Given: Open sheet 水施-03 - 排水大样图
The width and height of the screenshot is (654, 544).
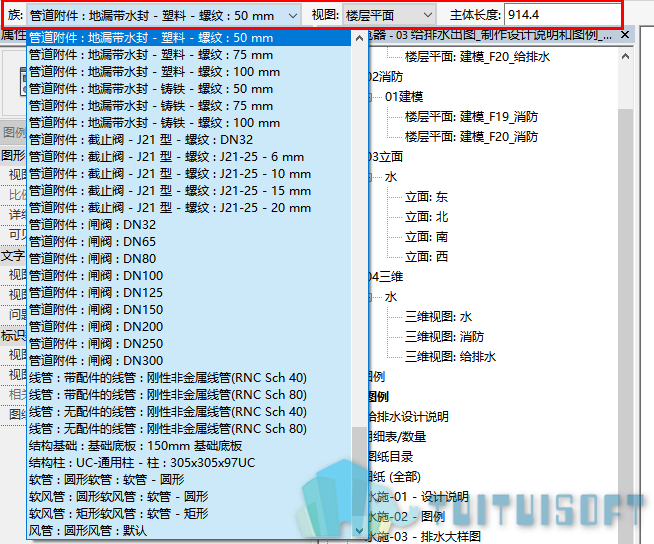Looking at the screenshot, I should pos(425,536).
